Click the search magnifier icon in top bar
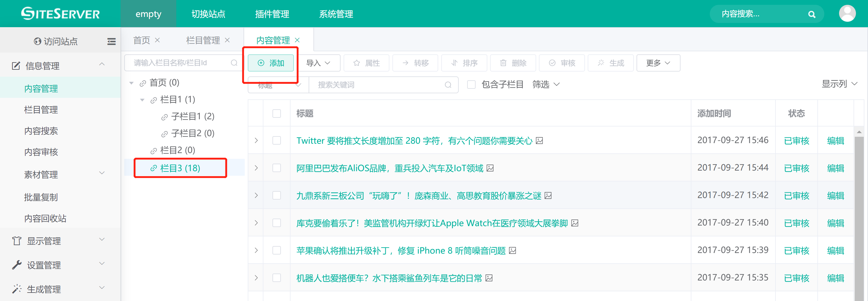Image resolution: width=868 pixels, height=301 pixels. pyautogui.click(x=811, y=14)
